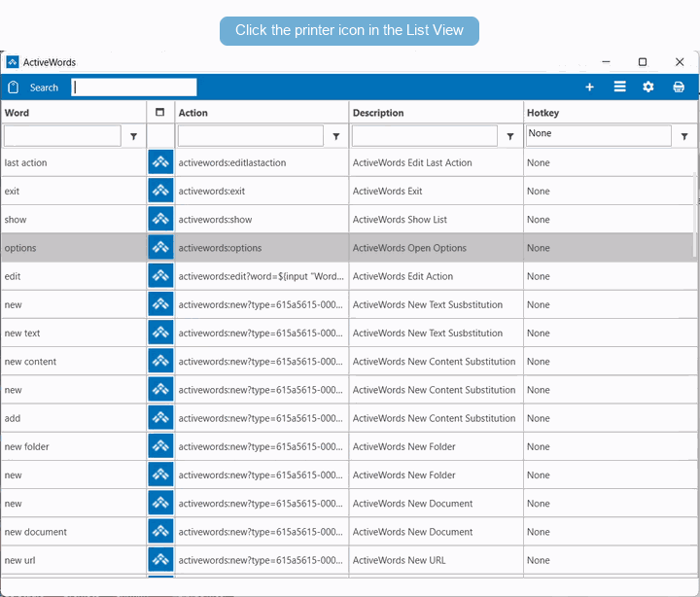
Task: Click the printer icon in the toolbar
Action: [x=679, y=87]
